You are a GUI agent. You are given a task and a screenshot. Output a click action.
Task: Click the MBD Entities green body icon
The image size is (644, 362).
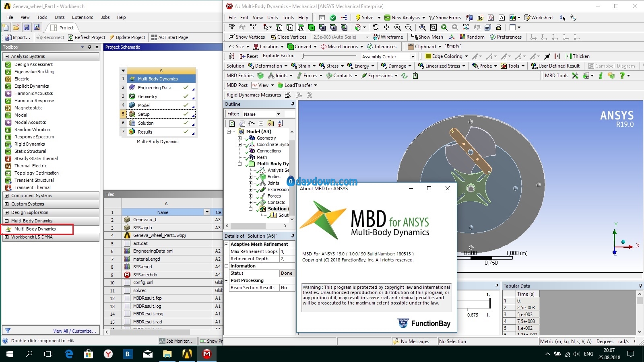[x=260, y=76]
